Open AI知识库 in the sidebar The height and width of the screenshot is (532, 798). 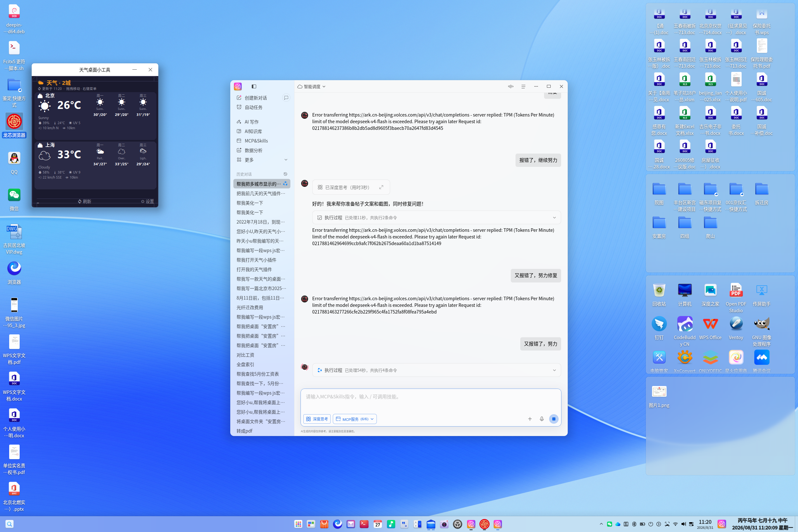pos(253,131)
